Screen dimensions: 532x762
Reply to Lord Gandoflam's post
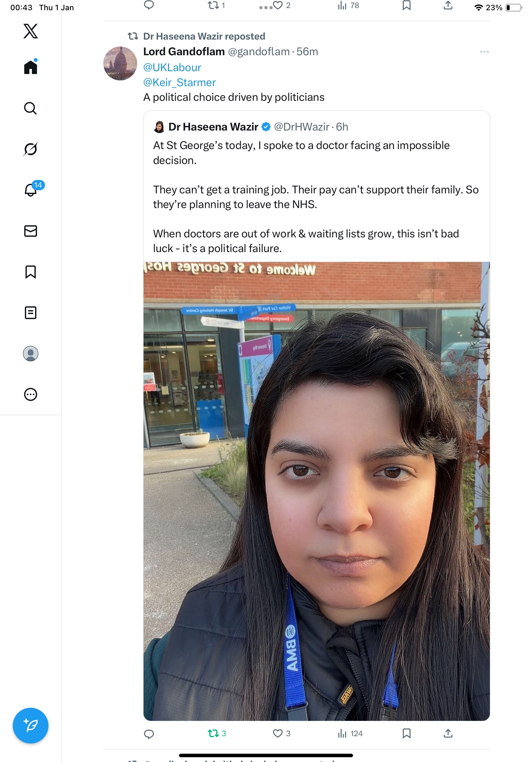149,734
